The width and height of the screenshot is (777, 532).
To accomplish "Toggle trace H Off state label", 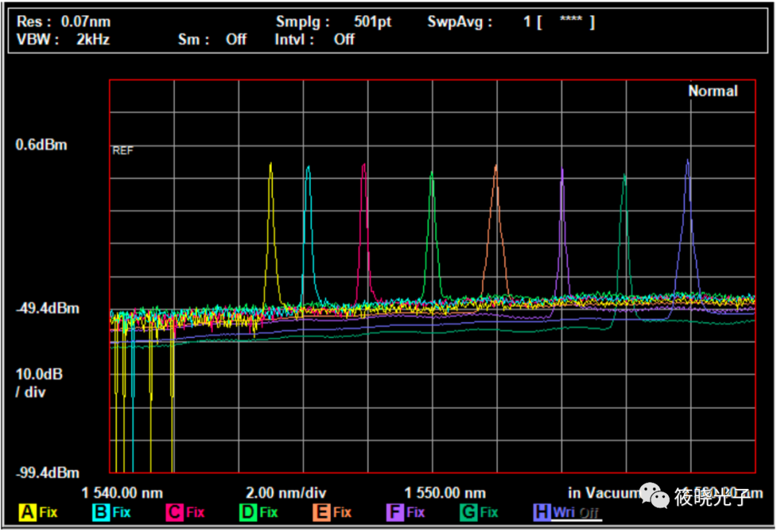I will point(589,513).
